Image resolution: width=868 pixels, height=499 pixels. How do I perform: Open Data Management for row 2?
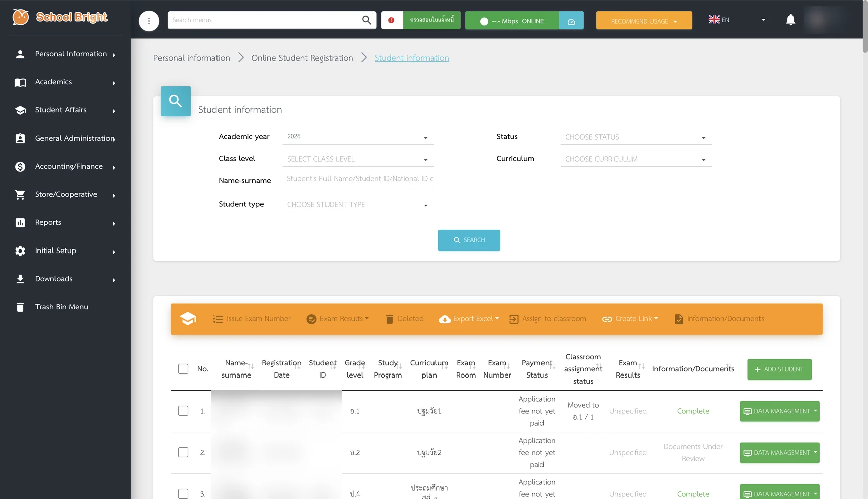click(780, 453)
